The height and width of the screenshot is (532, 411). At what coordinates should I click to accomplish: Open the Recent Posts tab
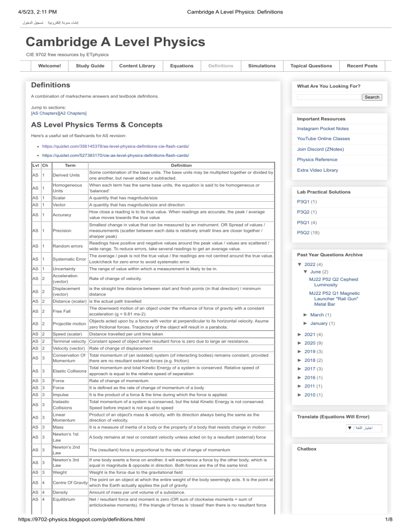(362, 66)
